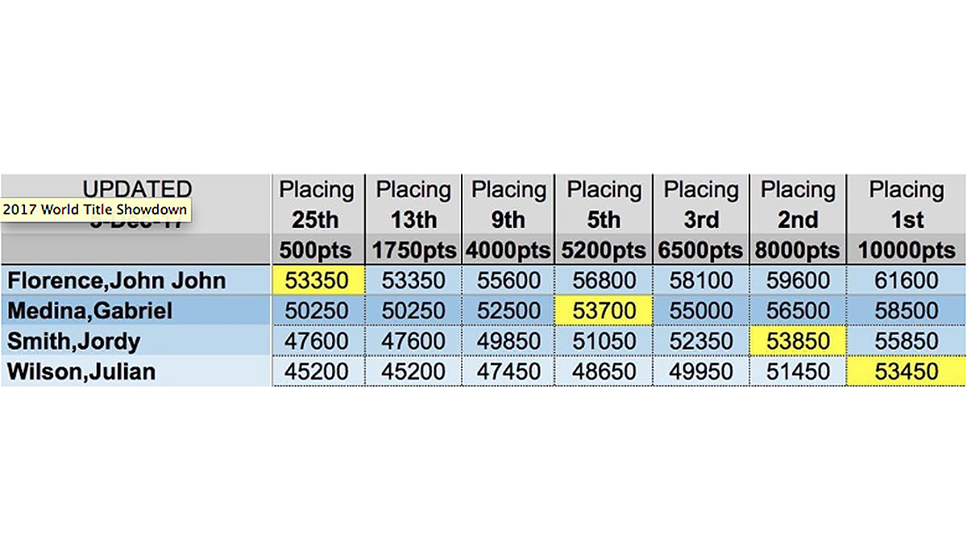Click the 2017 World Title Showdown tooltip
This screenshot has height=560, width=967.
[x=97, y=210]
